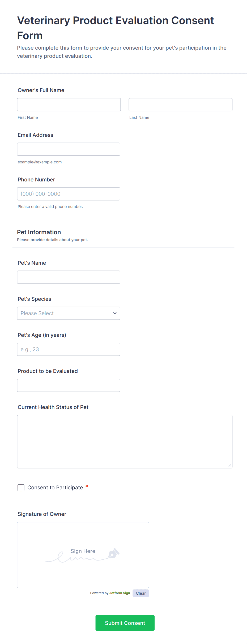Open the Jotform Sign link
The image size is (247, 644).
point(120,593)
